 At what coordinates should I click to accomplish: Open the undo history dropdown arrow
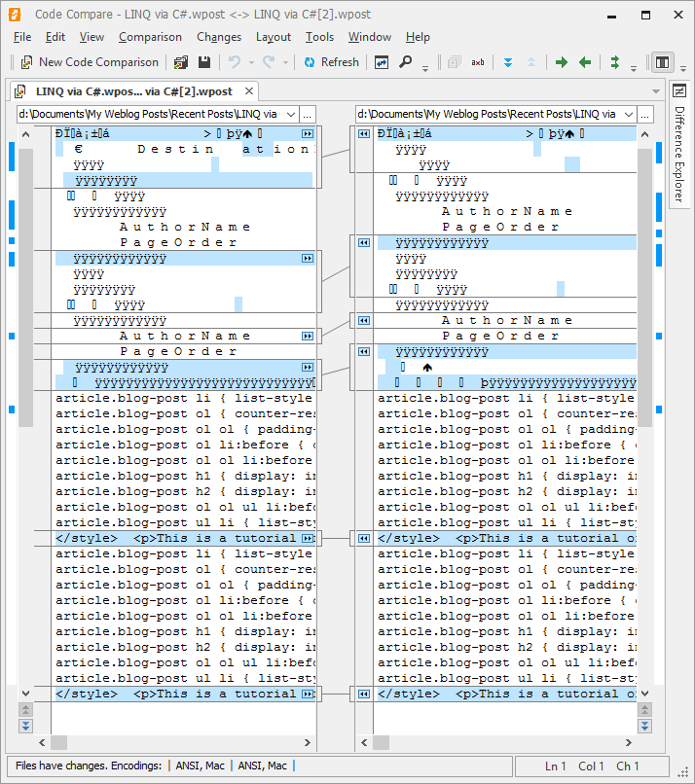click(251, 63)
